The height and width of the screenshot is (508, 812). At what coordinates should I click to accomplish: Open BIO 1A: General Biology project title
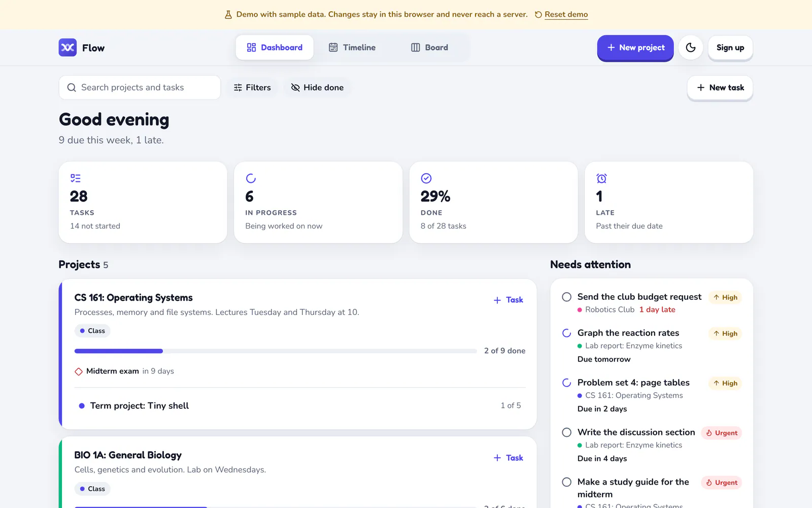(x=128, y=455)
